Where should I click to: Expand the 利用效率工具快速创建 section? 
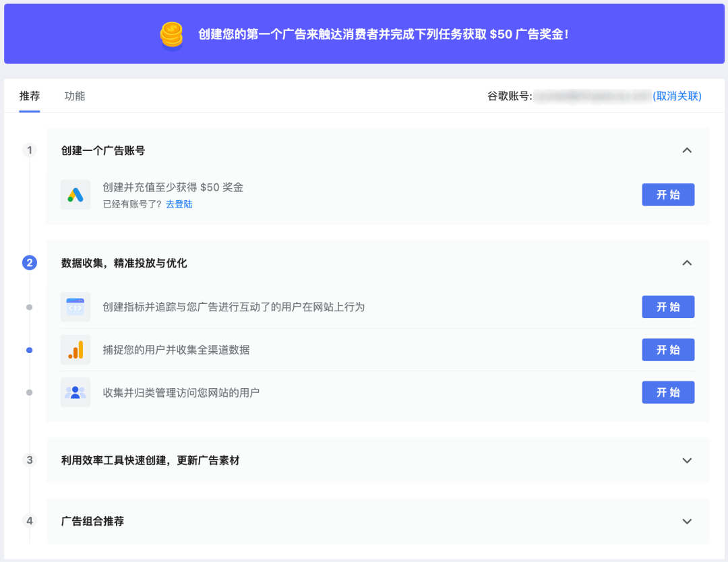click(687, 460)
